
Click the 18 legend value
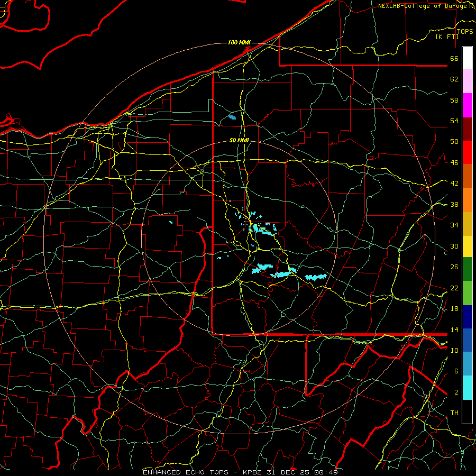point(454,309)
